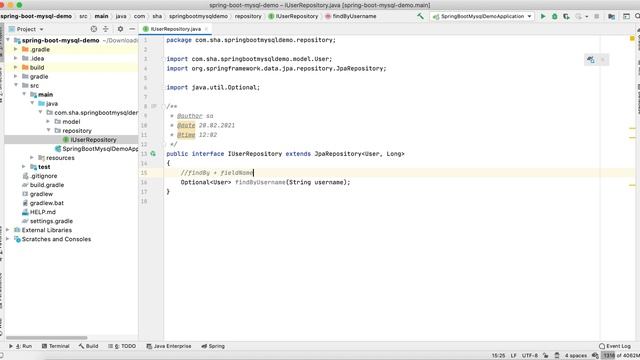Click the implementations gutter icon on line 13

[x=153, y=154]
